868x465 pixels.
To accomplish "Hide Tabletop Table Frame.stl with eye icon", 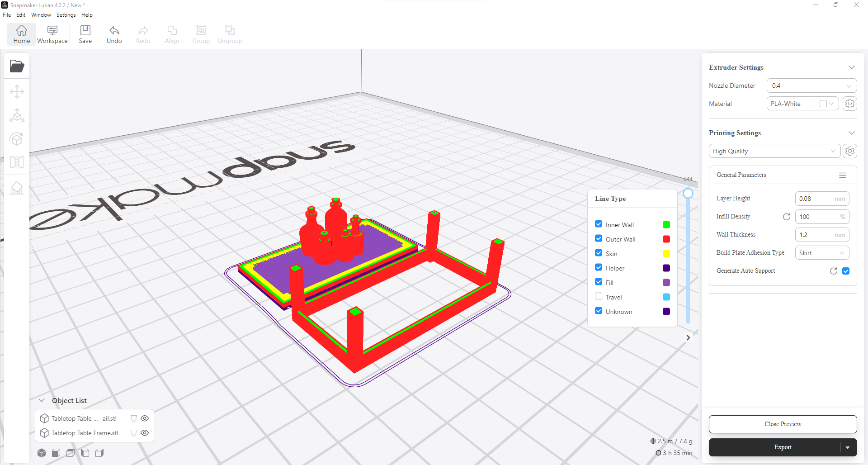I will [145, 433].
